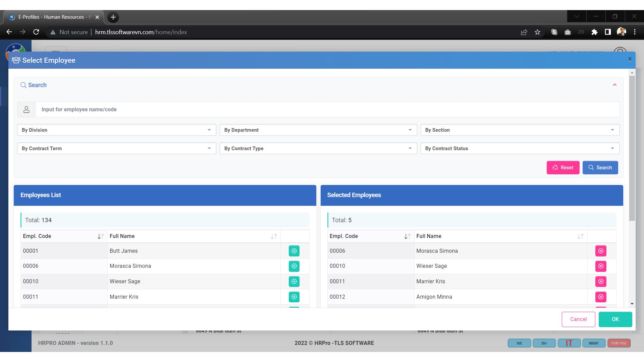Add Wieser Sage with the plus icon
644x362 pixels.
point(294,282)
